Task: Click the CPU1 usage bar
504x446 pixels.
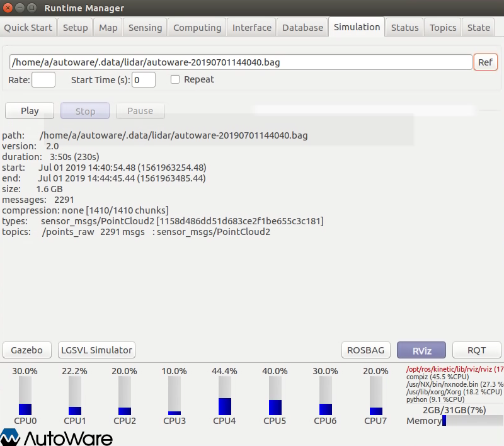Action: tap(75, 396)
